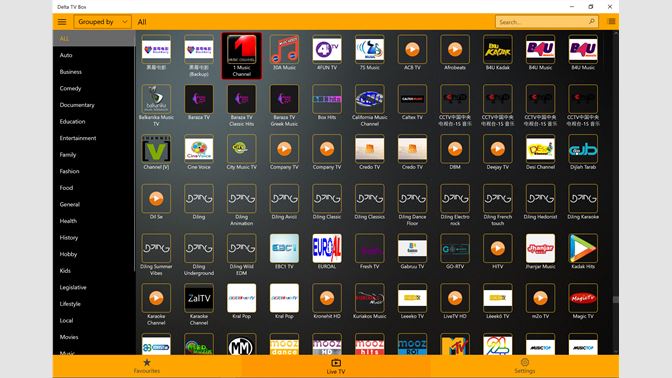Open the EUROAL channel
This screenshot has width=672, height=378.
coord(327,252)
